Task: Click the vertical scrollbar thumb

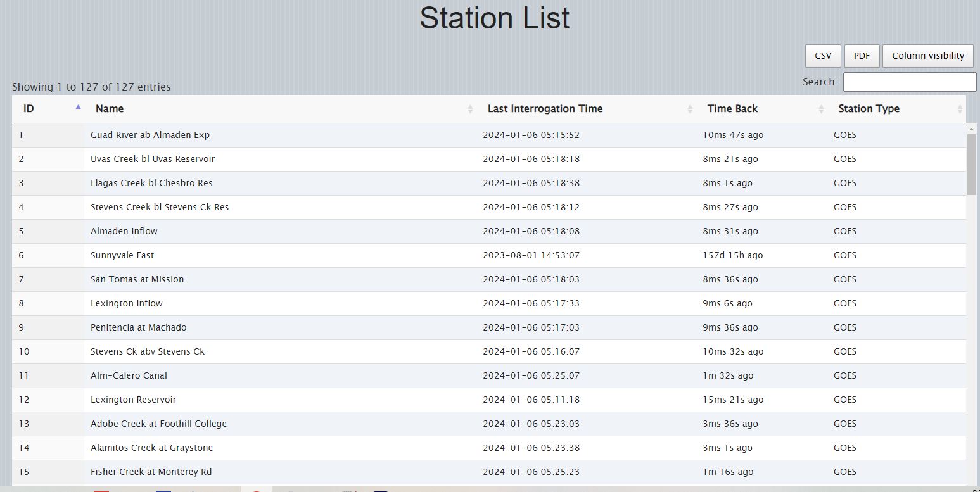Action: [972, 165]
